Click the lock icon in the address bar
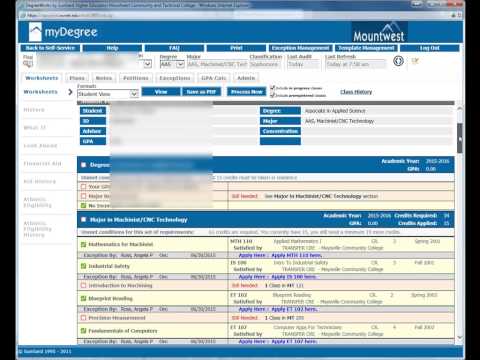Image resolution: width=480 pixels, height=360 pixels. [454, 15]
